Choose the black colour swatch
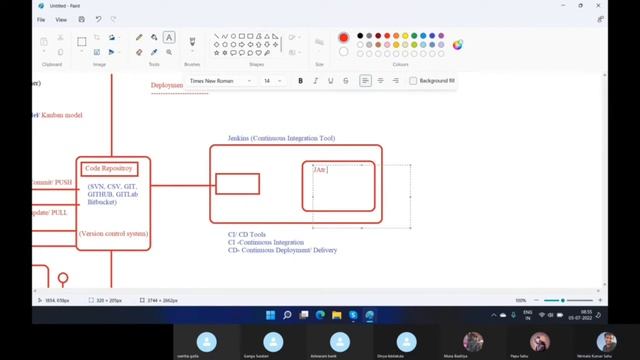Screen dimensions: 640x360 (360, 36)
